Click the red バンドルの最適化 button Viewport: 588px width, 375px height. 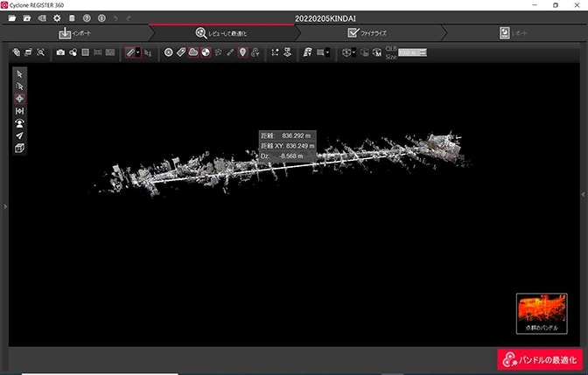(x=541, y=360)
